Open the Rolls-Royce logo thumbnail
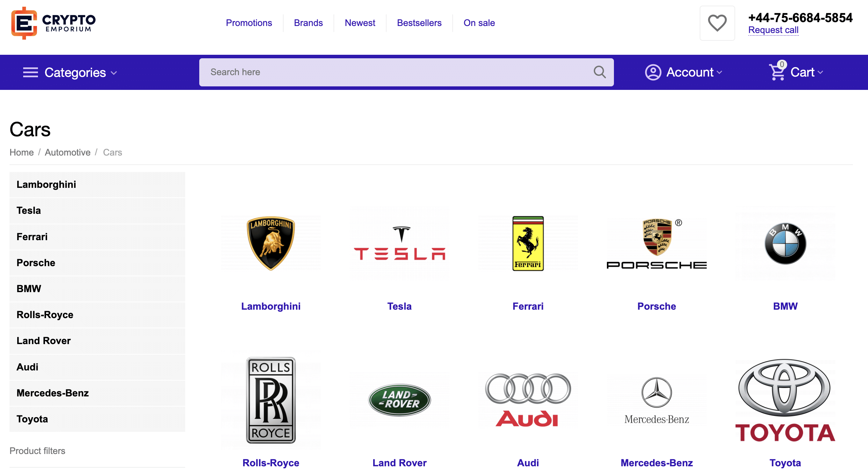Screen dimensions: 868x474 coord(271,400)
